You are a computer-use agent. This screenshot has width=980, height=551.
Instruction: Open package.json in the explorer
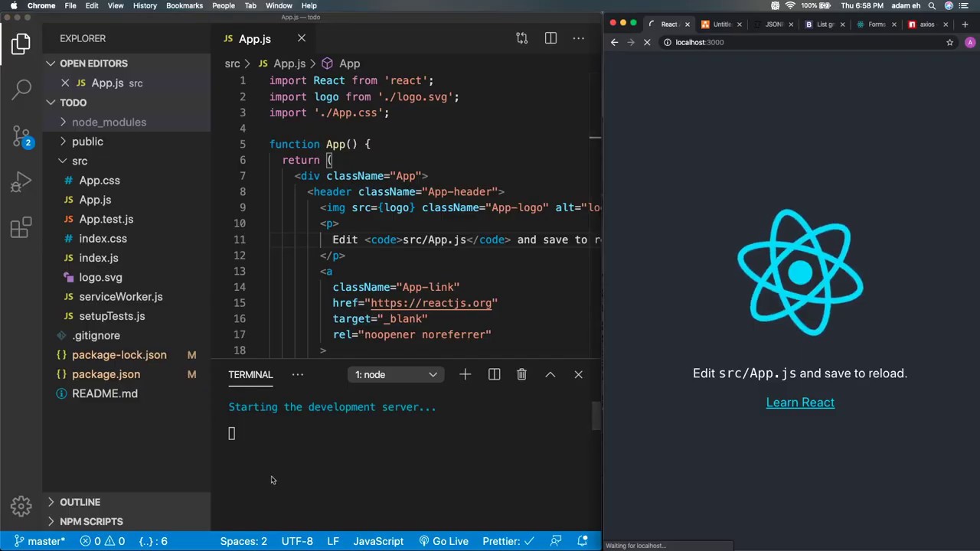(106, 374)
